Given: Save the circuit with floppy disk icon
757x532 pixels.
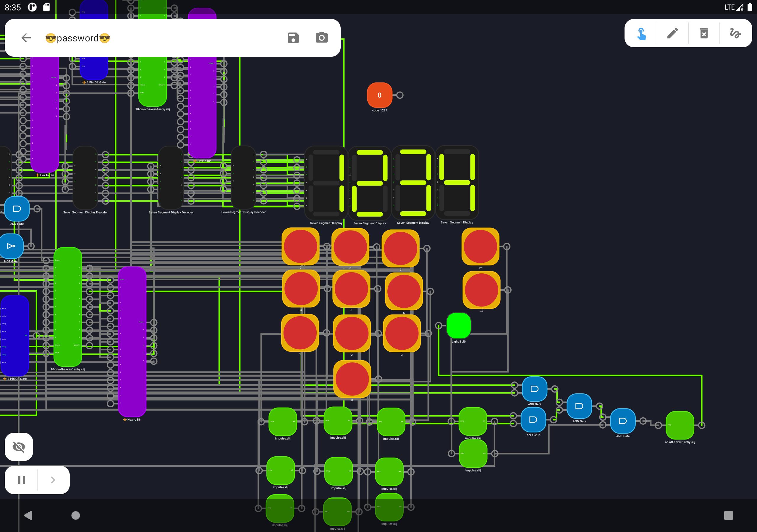Looking at the screenshot, I should point(293,38).
